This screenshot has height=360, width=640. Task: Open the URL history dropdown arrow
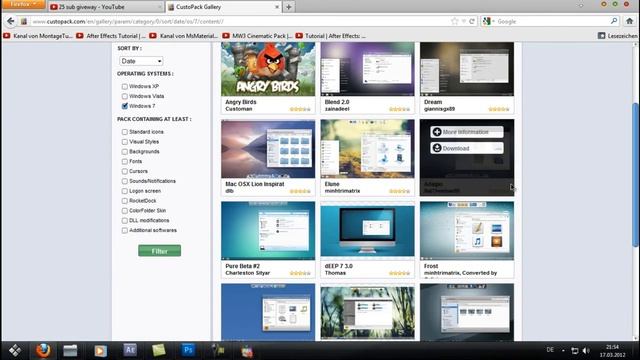(464, 21)
